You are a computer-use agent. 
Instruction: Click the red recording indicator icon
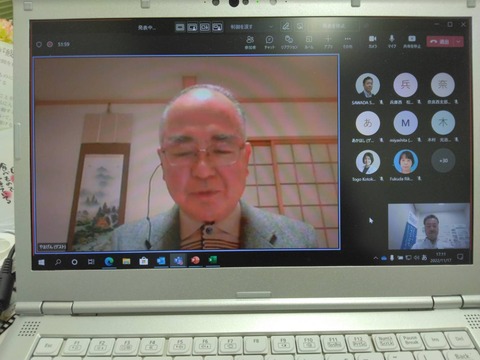point(50,44)
